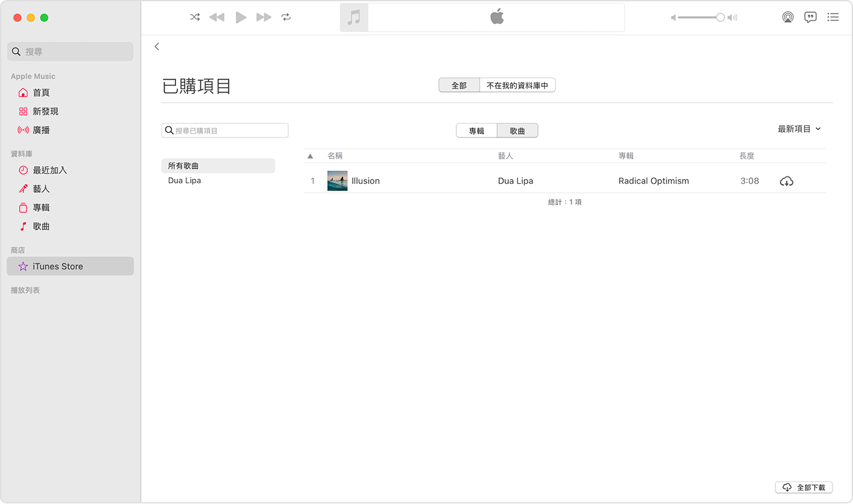The height and width of the screenshot is (504, 853).
Task: Click the 資料庫 section header
Action: 20,154
